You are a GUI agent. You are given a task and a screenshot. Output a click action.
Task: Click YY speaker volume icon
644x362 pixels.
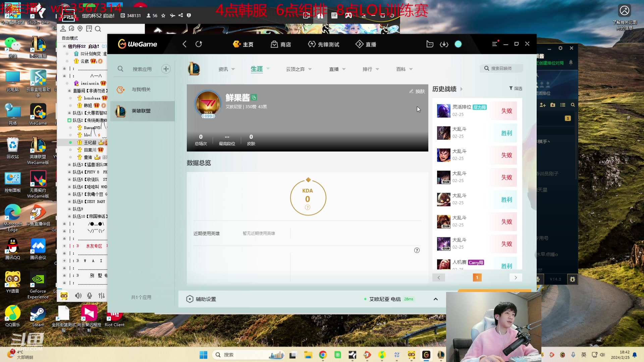click(x=78, y=295)
